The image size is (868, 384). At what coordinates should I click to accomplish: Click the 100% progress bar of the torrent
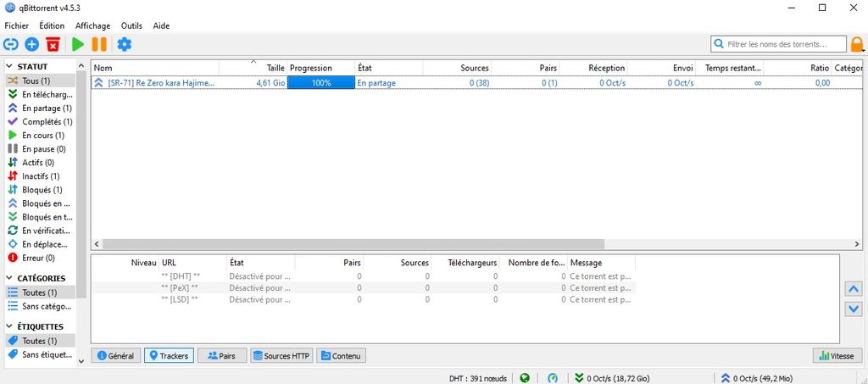click(x=320, y=83)
